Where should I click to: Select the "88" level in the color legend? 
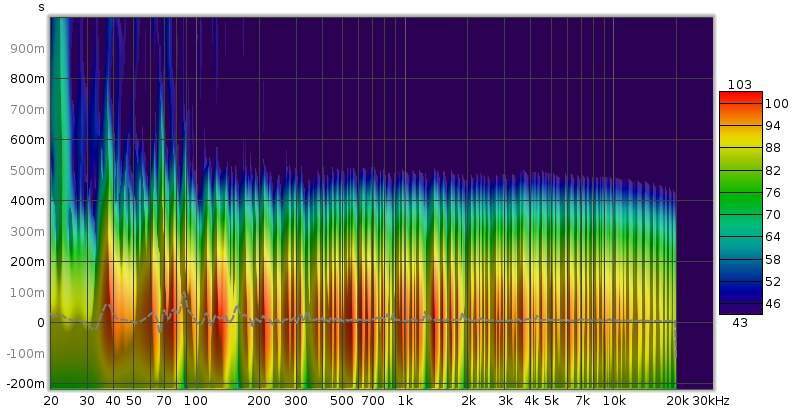click(x=773, y=148)
